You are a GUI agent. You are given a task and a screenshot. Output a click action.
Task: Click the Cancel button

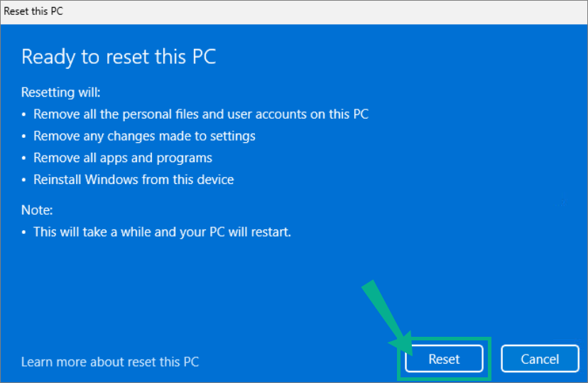click(x=540, y=359)
